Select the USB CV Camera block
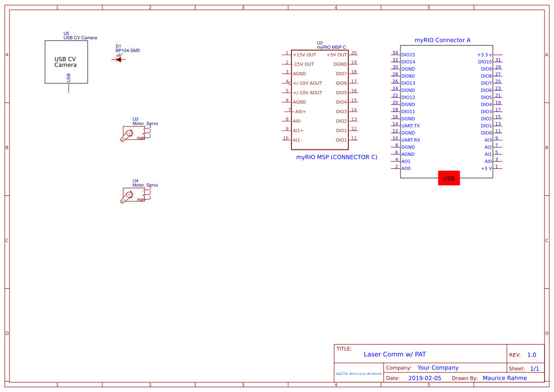Viewport: 554px width, 392px height. (66, 62)
